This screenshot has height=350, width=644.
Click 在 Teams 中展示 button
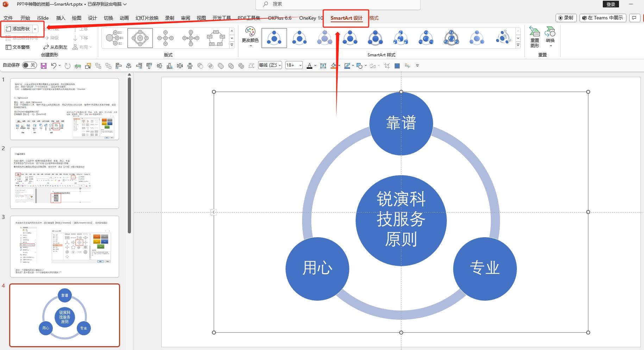(x=602, y=18)
